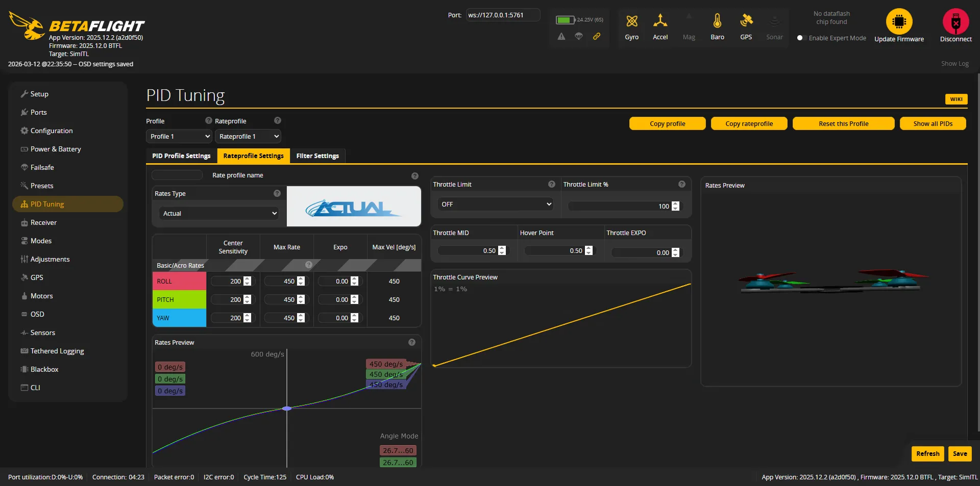
Task: Increase ROLL Center Sensitivity stepper
Action: (248, 279)
